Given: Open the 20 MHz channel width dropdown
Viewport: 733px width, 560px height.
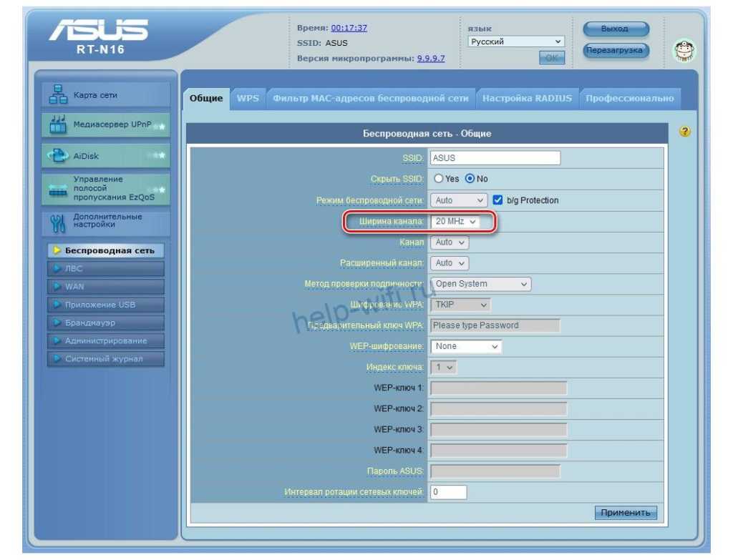Looking at the screenshot, I should pos(455,222).
